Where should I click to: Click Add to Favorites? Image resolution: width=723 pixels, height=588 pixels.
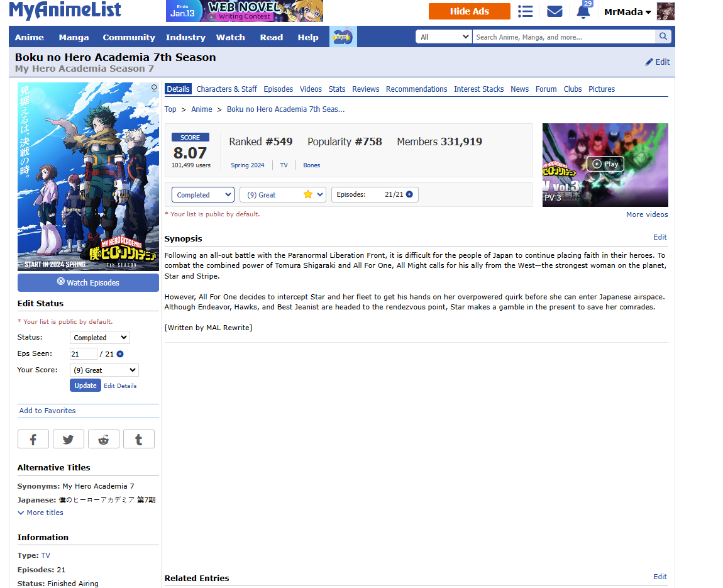coord(48,411)
